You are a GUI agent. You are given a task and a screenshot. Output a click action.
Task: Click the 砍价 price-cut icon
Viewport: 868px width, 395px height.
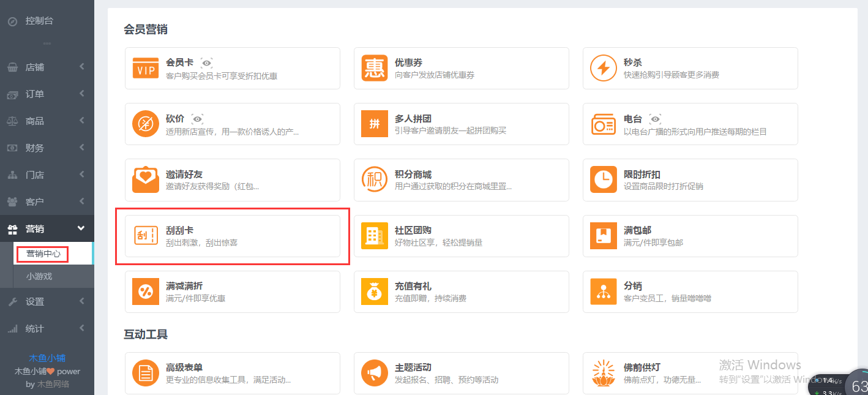tap(146, 124)
